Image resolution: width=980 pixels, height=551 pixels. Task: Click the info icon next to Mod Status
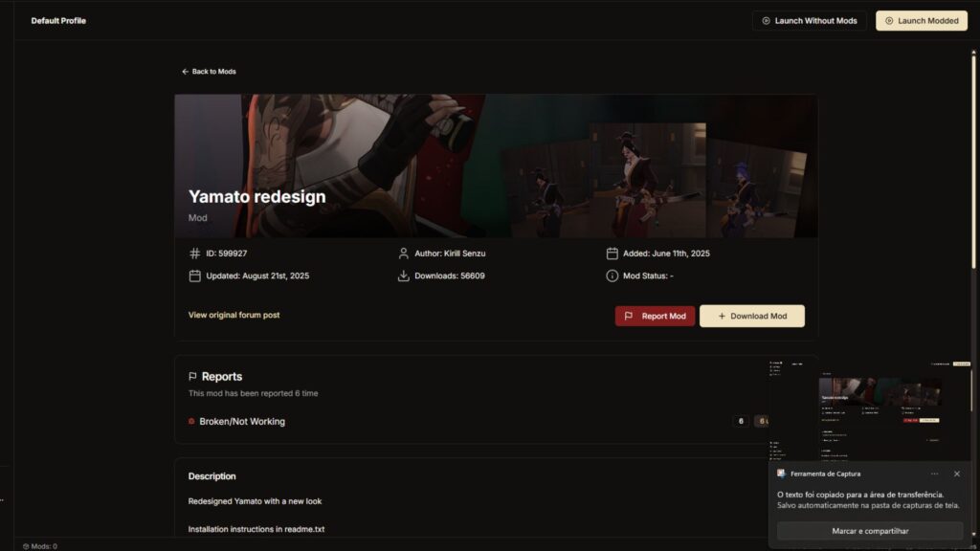pyautogui.click(x=612, y=275)
